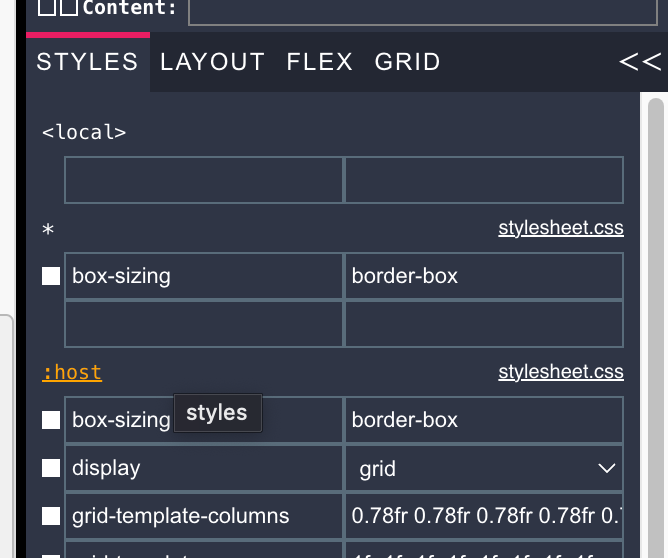
Task: Toggle the grid-template-columns checkbox
Action: pos(51,516)
